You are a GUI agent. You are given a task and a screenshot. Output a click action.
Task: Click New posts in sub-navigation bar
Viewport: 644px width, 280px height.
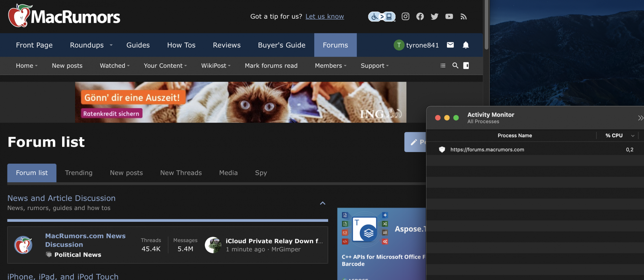pyautogui.click(x=67, y=66)
